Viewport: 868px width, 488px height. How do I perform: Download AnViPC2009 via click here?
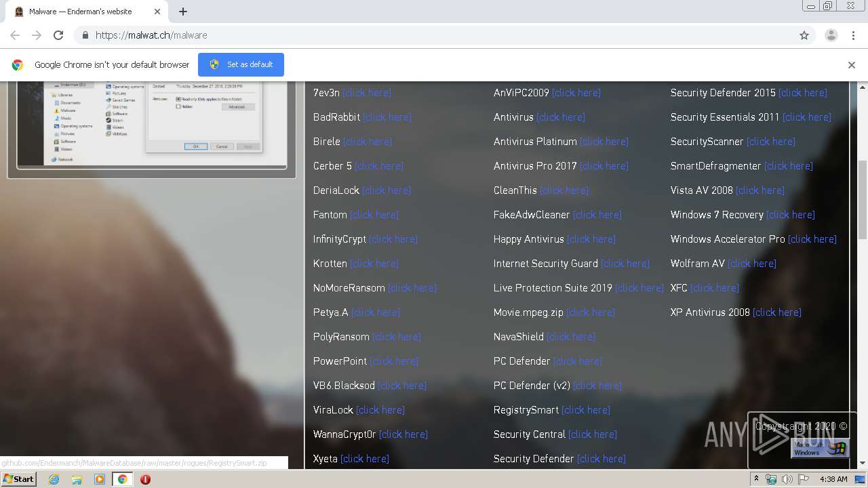tap(576, 93)
